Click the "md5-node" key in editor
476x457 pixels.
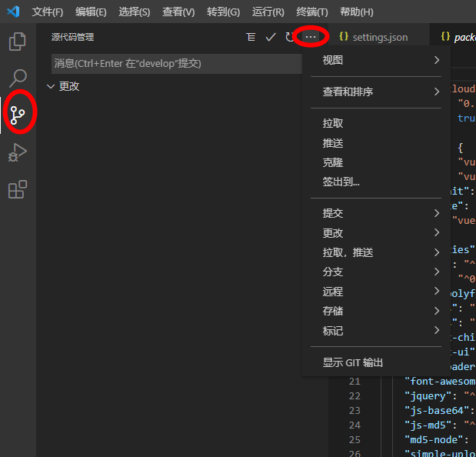[434, 440]
